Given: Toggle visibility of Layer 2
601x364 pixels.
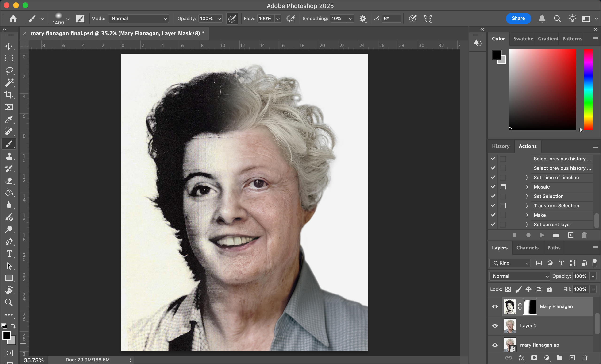Looking at the screenshot, I should [x=495, y=326].
